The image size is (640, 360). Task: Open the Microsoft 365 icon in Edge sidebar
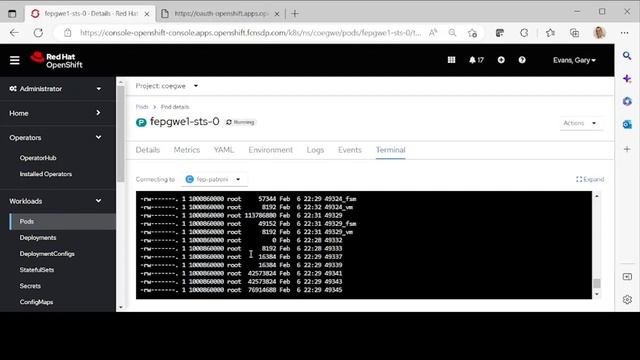627,101
